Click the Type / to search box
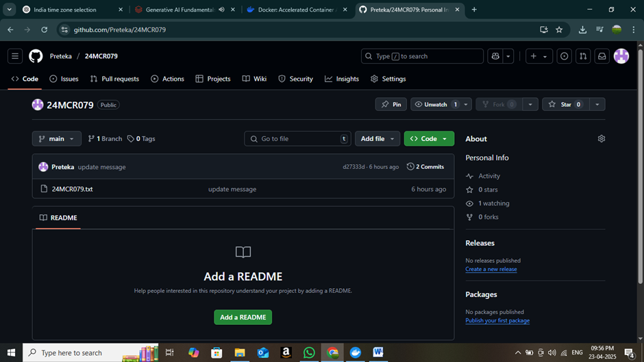This screenshot has height=362, width=644. click(x=422, y=56)
